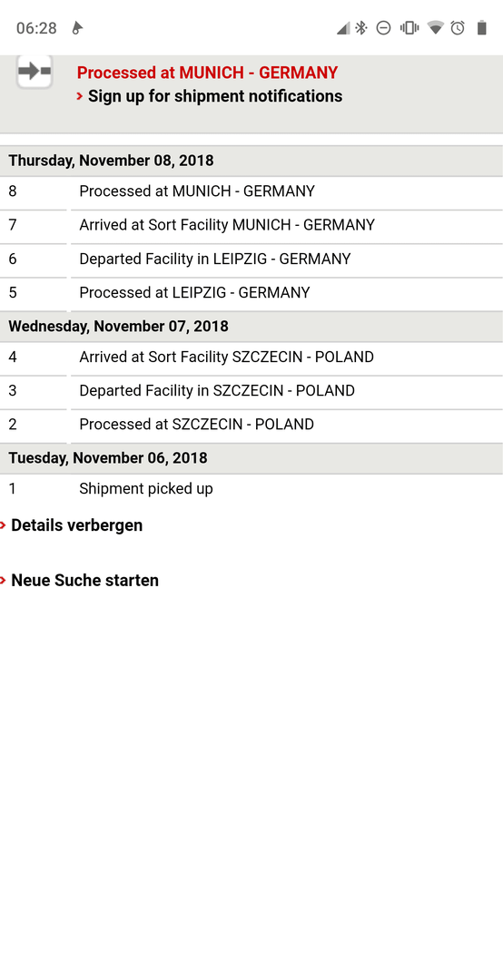This screenshot has width=503, height=980.
Task: Open Sign up for shipment notifications
Action: pos(215,96)
